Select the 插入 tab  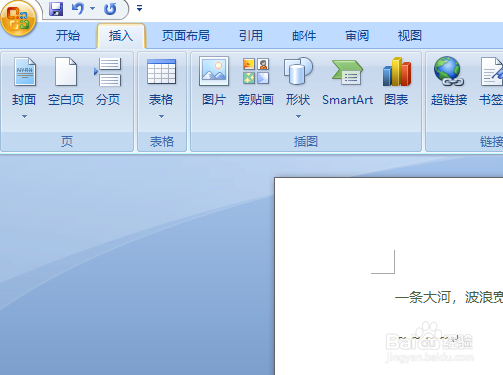[x=121, y=36]
